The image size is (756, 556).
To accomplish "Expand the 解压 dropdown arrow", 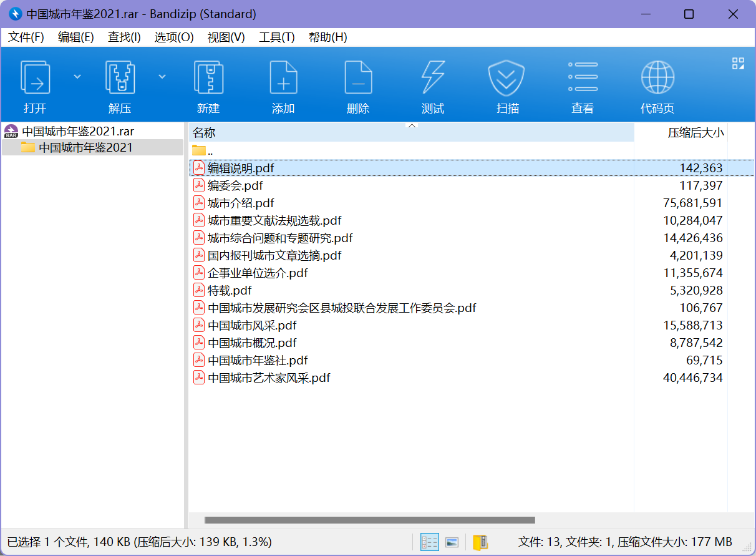I will pos(162,76).
